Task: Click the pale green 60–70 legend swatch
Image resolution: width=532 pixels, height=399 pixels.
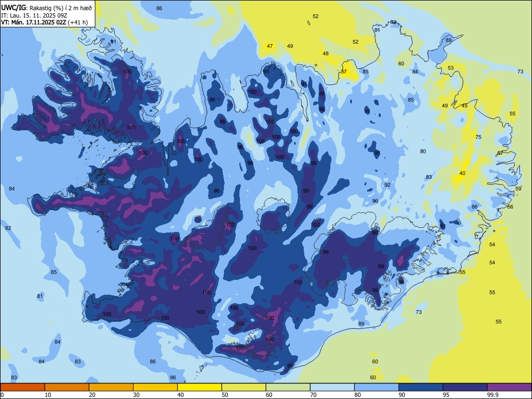Action: click(x=288, y=387)
